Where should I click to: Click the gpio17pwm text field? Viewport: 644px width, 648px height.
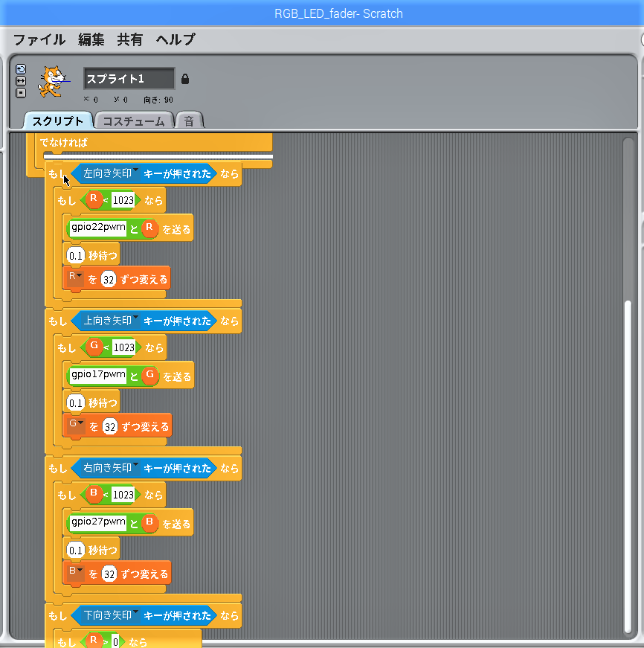98,375
